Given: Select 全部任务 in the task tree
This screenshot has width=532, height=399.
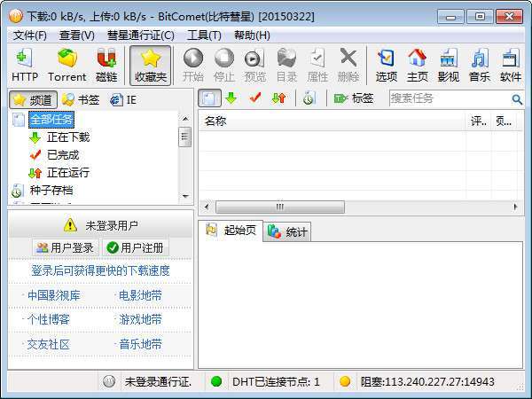Looking at the screenshot, I should click(x=51, y=120).
